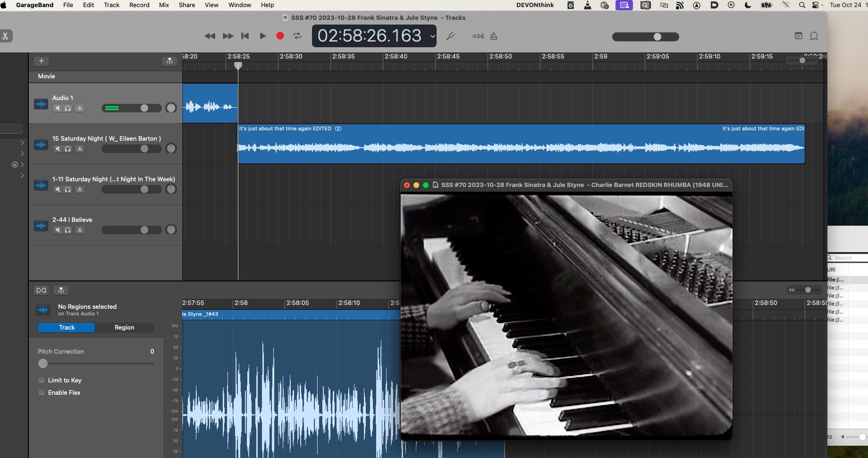The width and height of the screenshot is (868, 458).
Task: Check the Enable Flex checkbox
Action: pyautogui.click(x=42, y=392)
